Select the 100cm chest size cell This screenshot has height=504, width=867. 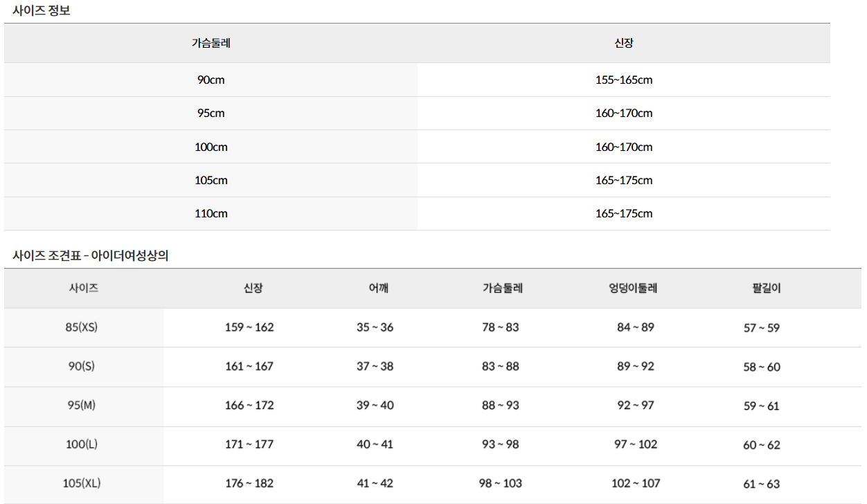pyautogui.click(x=211, y=147)
